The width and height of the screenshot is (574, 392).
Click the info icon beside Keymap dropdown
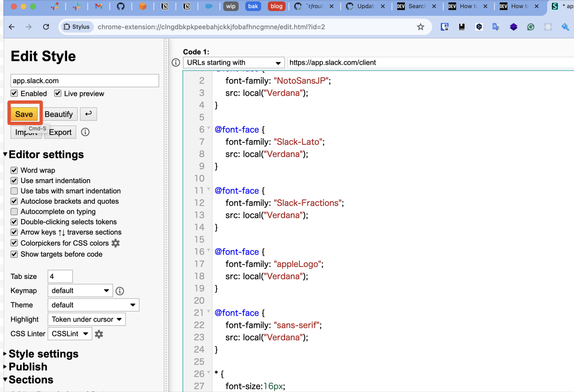[120, 291]
